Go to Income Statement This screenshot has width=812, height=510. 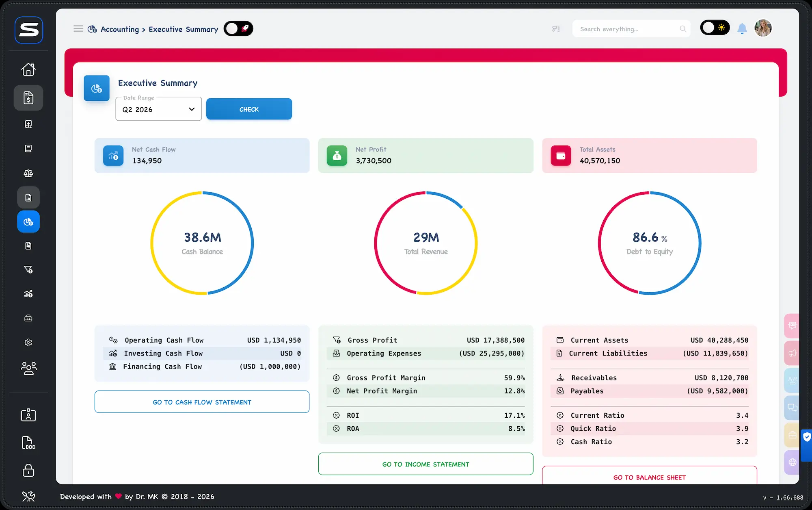[x=425, y=464]
